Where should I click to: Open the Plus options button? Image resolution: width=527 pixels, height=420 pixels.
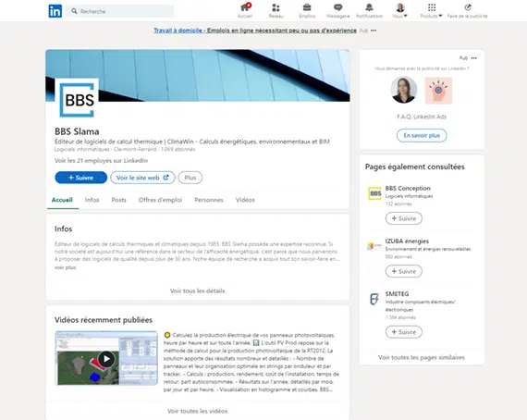pos(190,178)
